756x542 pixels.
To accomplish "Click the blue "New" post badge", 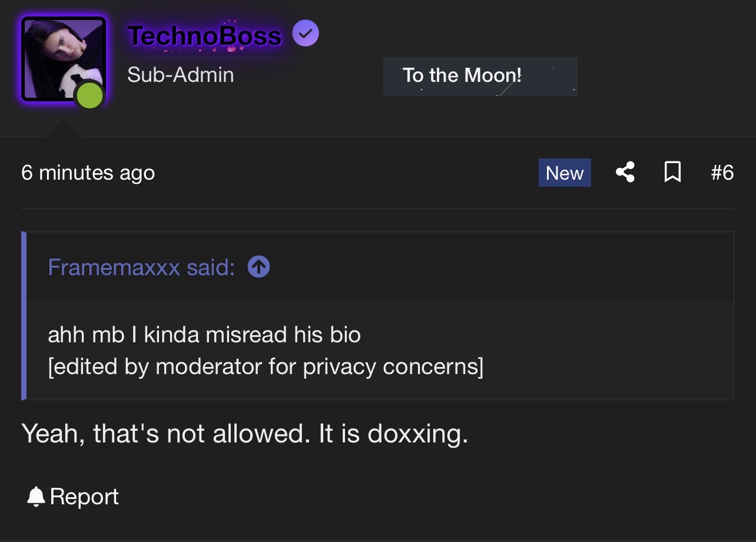I will 565,173.
